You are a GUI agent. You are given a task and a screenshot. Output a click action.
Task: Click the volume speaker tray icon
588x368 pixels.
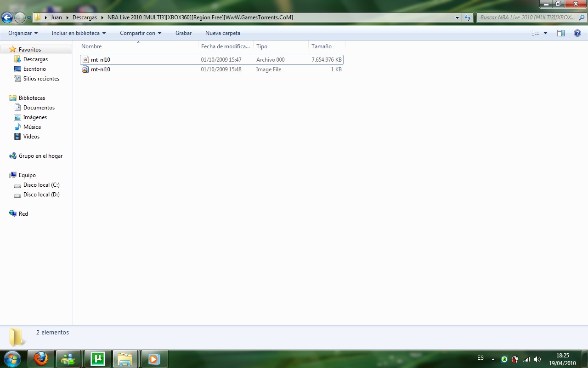[x=537, y=359]
